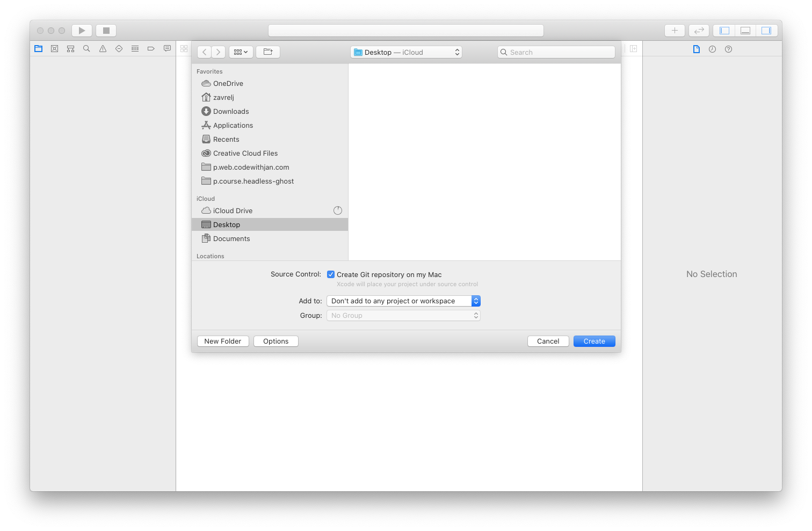Image resolution: width=812 pixels, height=531 pixels.
Task: Open the File inspector document icon
Action: pyautogui.click(x=697, y=49)
